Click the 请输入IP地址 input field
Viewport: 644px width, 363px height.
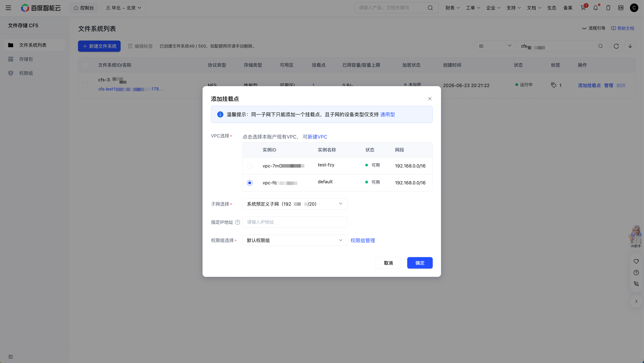pyautogui.click(x=295, y=222)
